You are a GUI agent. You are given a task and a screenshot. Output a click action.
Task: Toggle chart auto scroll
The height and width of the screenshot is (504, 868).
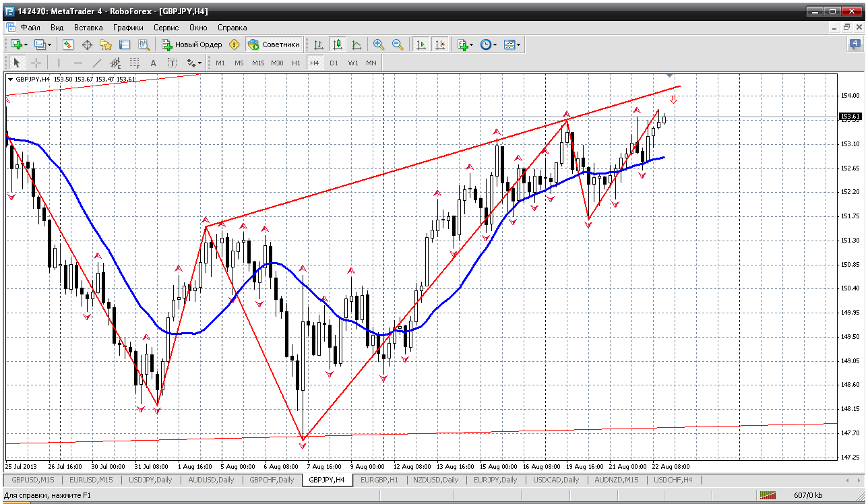coord(421,44)
